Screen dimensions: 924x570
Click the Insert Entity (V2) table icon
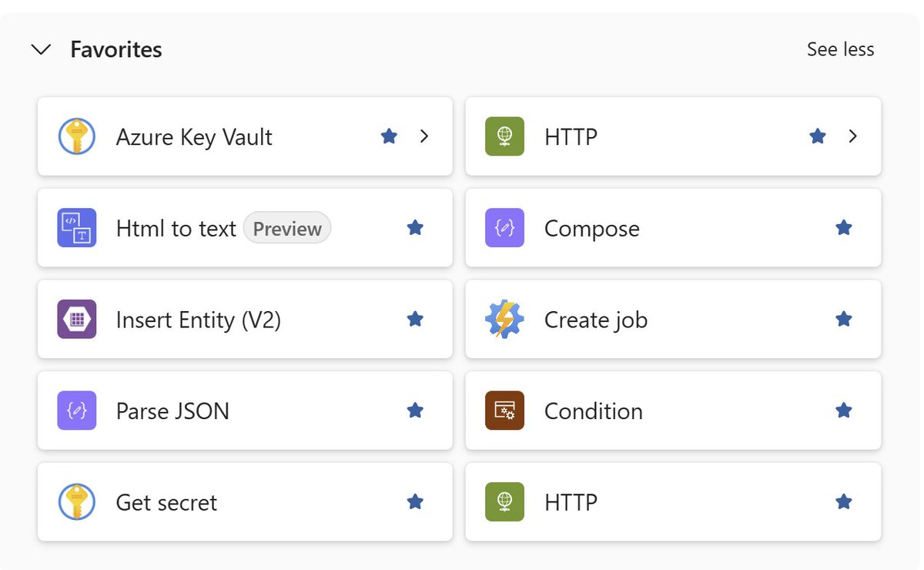point(77,319)
